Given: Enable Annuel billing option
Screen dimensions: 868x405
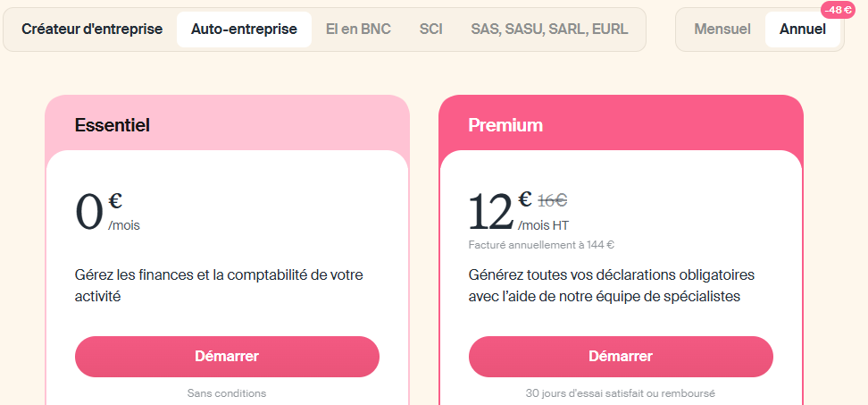Looking at the screenshot, I should click(x=802, y=30).
